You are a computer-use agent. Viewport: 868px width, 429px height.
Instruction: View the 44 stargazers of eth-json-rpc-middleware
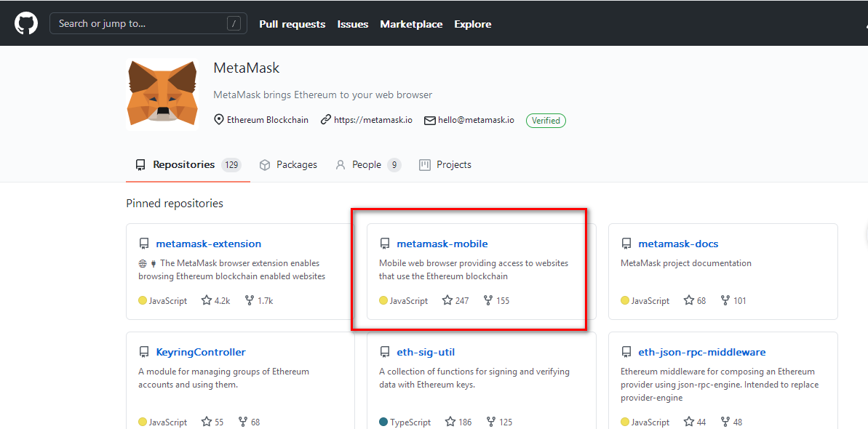[695, 422]
